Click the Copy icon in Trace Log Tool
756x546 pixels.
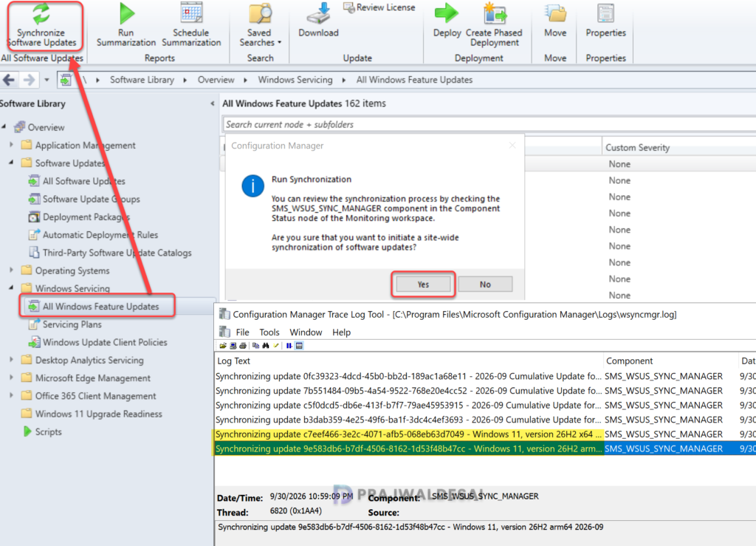tap(255, 346)
